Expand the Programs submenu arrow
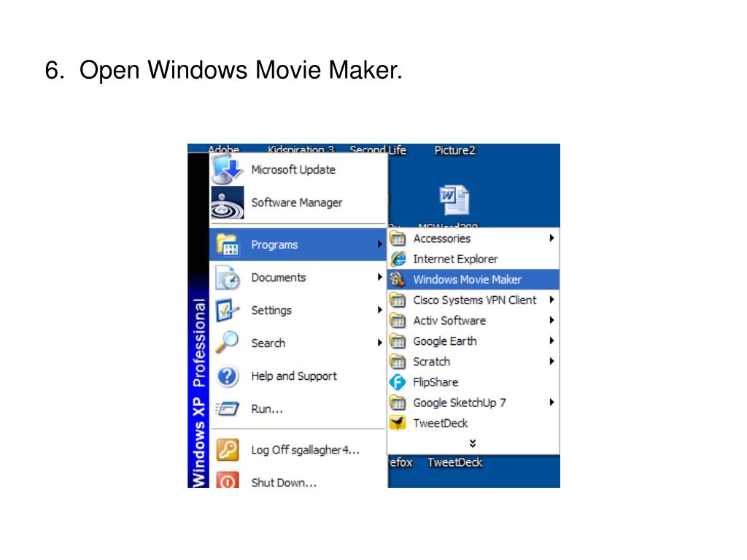 click(x=379, y=244)
